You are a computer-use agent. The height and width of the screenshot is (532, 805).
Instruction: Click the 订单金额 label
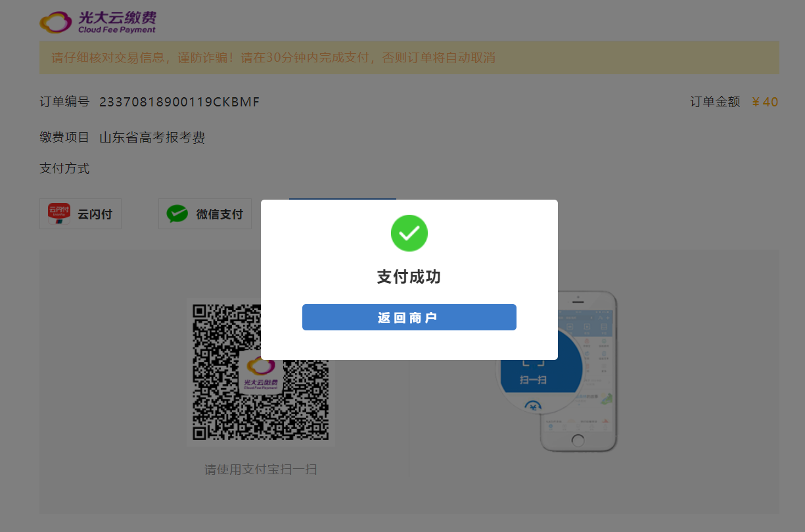pos(715,102)
